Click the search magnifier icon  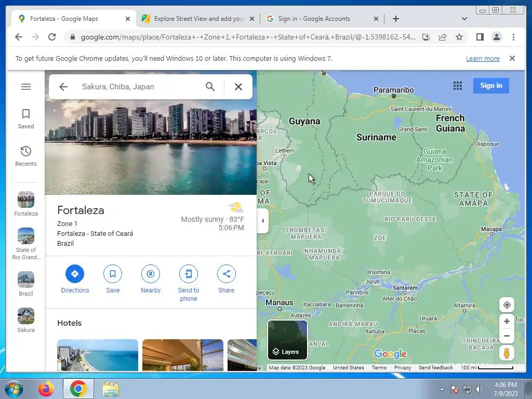pyautogui.click(x=210, y=87)
